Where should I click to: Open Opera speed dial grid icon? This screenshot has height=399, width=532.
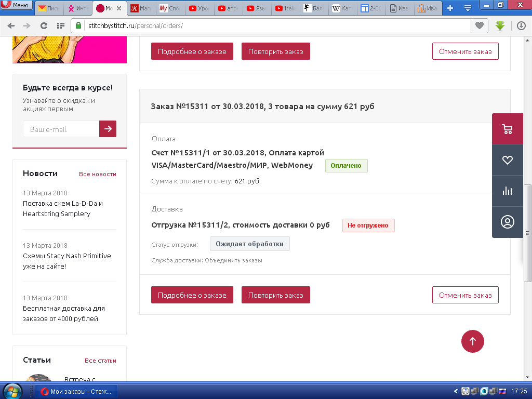coord(61,25)
